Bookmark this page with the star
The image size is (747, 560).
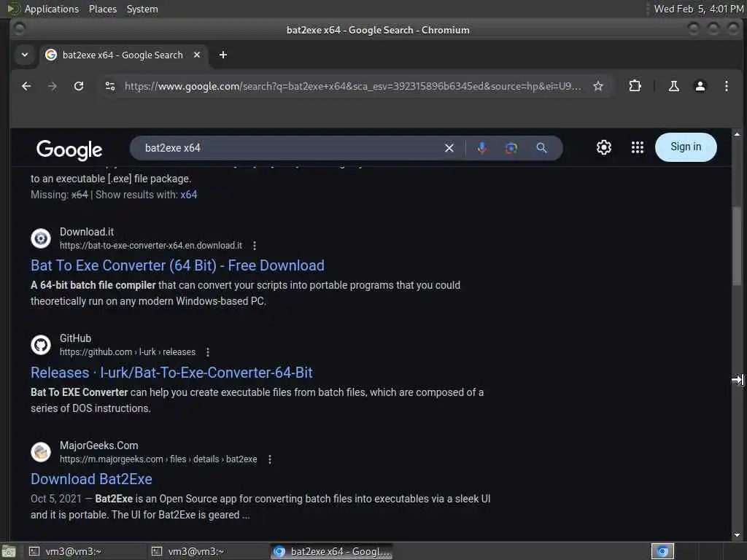tap(598, 86)
